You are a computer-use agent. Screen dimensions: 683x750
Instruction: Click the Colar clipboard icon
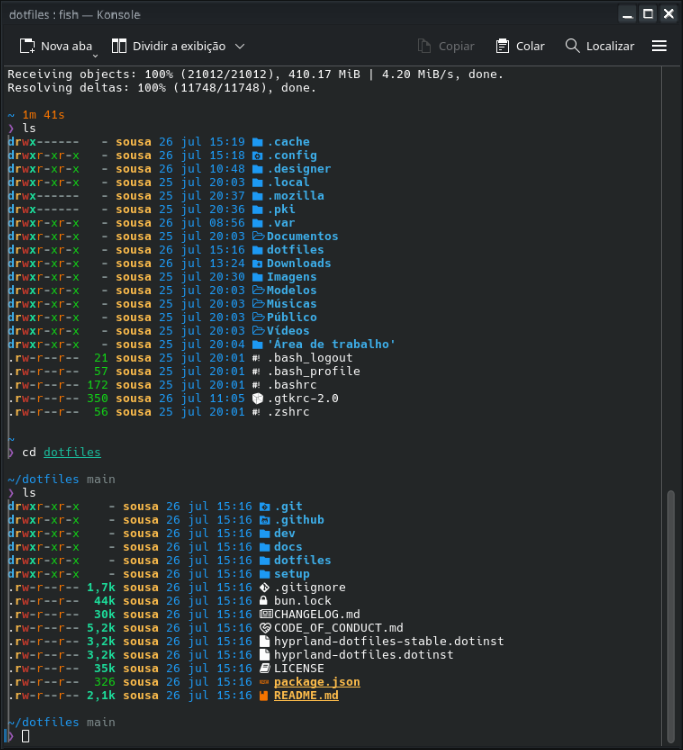click(502, 46)
